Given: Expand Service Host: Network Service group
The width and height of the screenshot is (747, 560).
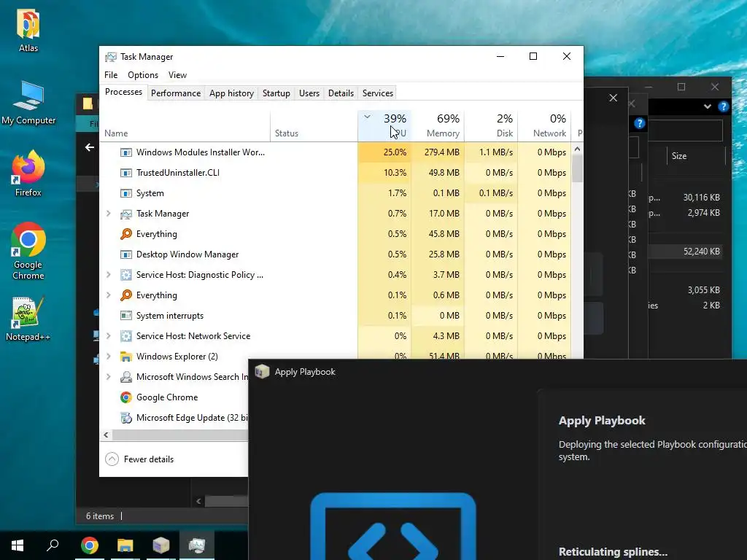Looking at the screenshot, I should 109,335.
